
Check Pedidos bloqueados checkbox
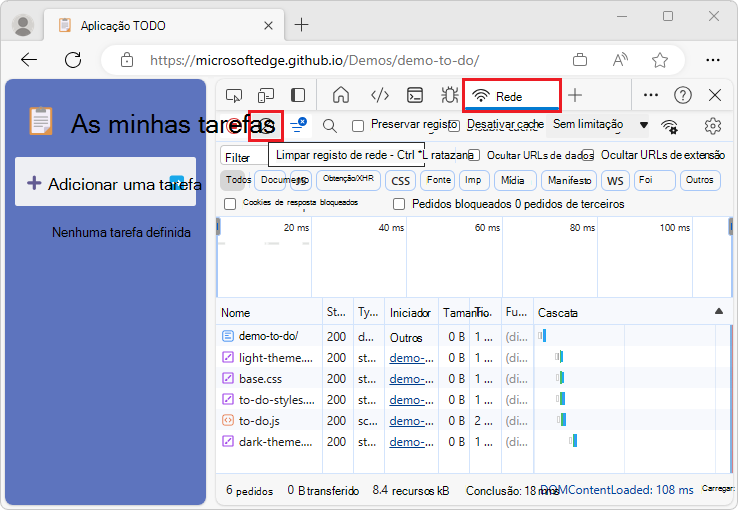coord(399,204)
